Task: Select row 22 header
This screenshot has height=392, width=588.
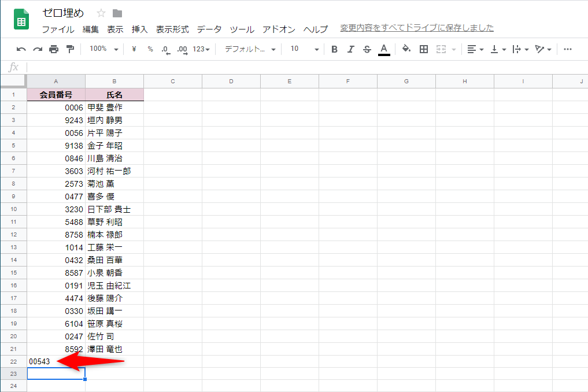Action: click(13, 361)
